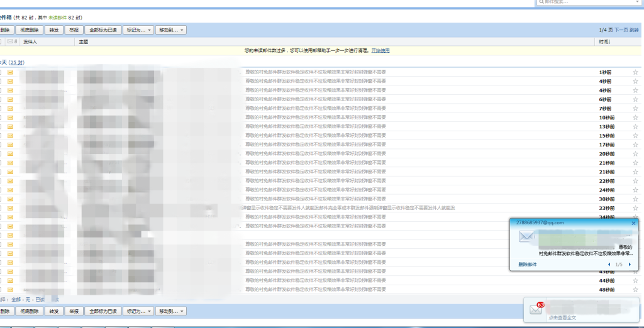Check the box for the email received 7秒前
The width and height of the screenshot is (644, 328).
(1, 109)
